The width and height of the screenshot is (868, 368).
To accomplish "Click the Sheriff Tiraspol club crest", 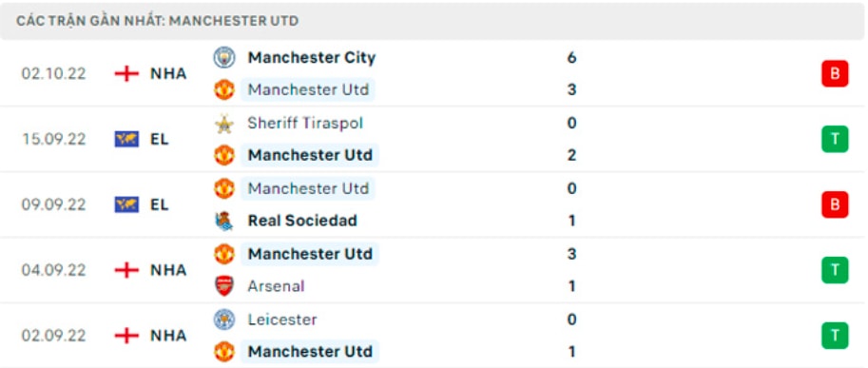I will [224, 123].
